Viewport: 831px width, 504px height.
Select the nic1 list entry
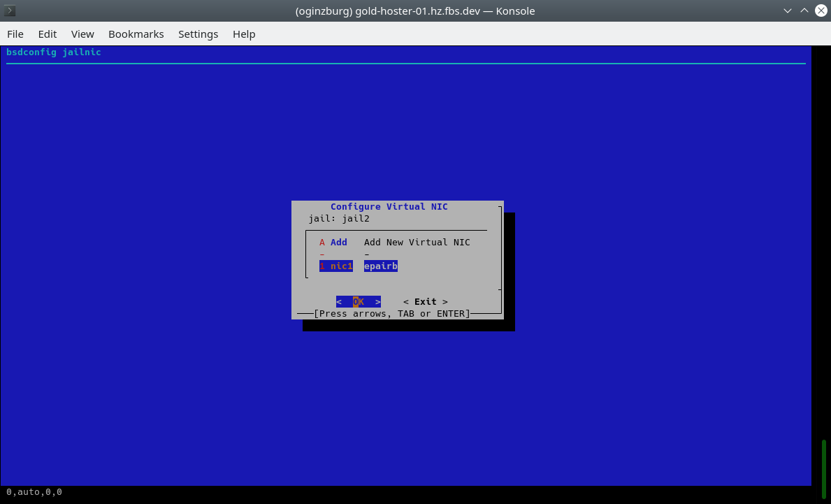coord(336,266)
